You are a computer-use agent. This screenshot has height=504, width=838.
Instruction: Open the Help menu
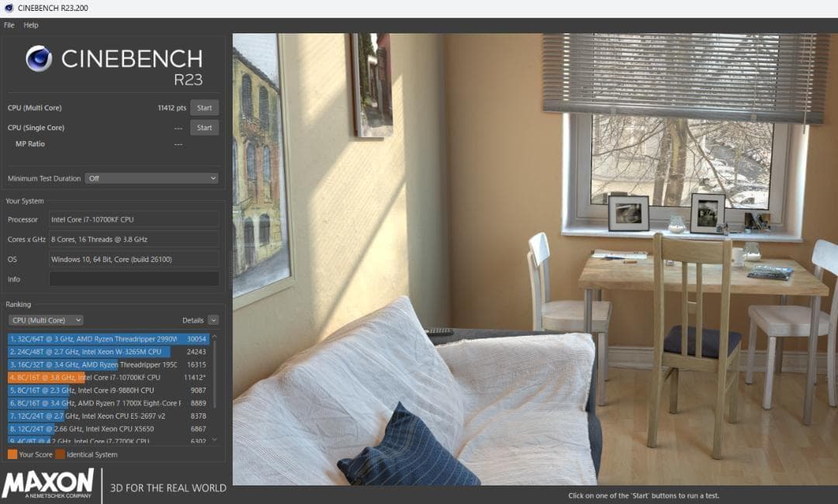(31, 25)
